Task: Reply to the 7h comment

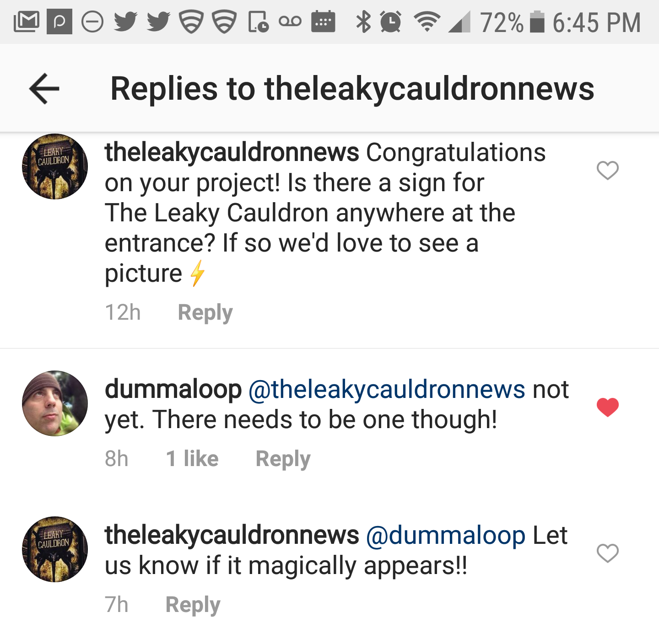Action: click(x=193, y=605)
